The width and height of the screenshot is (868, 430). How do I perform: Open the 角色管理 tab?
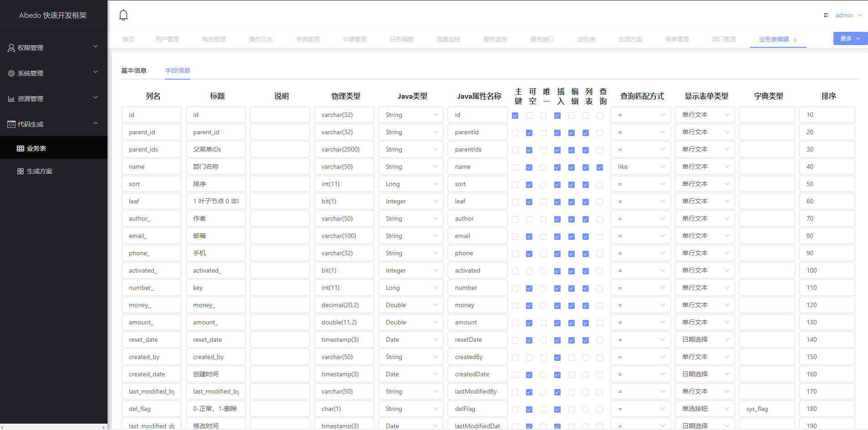[x=214, y=39]
